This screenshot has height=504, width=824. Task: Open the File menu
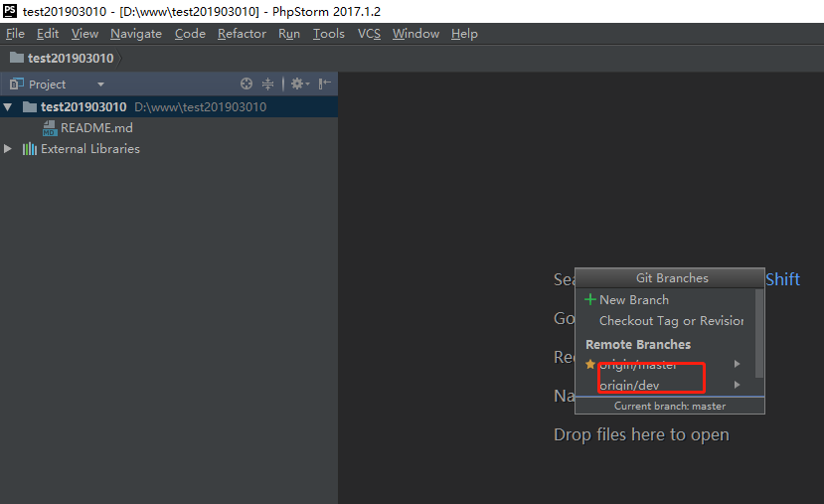[x=15, y=34]
